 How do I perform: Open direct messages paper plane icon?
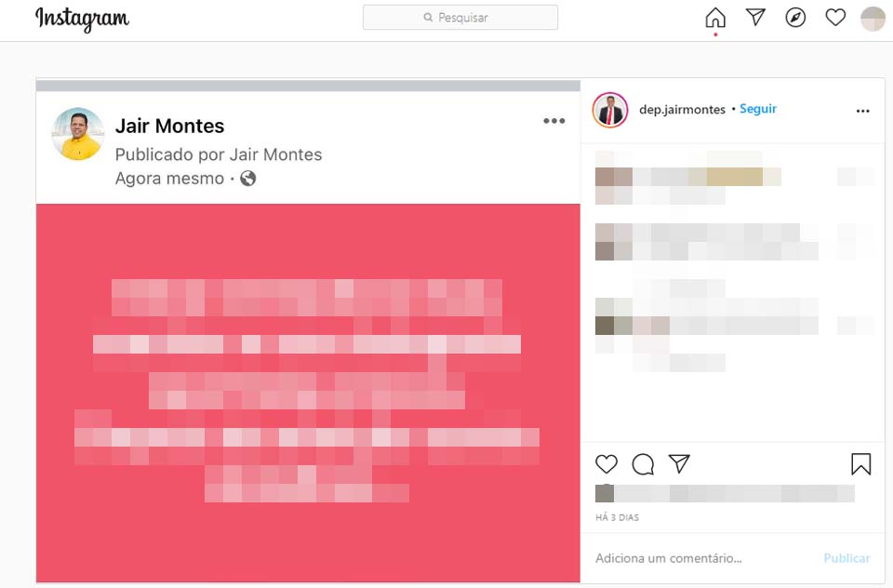pyautogui.click(x=755, y=18)
